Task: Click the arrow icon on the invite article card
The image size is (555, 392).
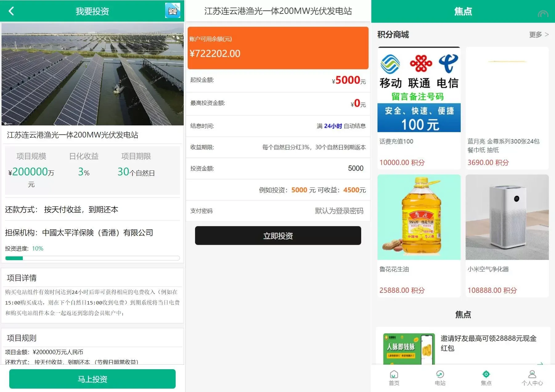Action: pyautogui.click(x=540, y=364)
